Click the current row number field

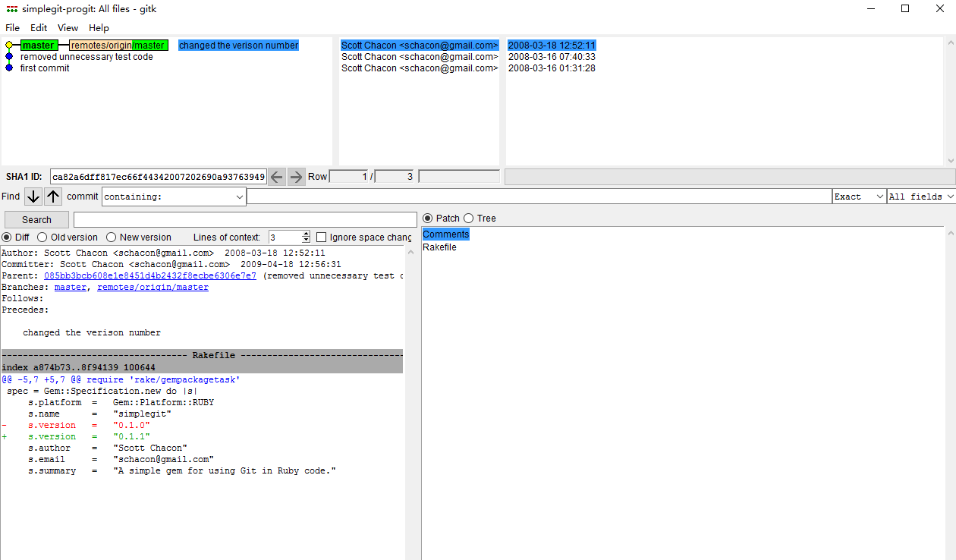pos(349,177)
